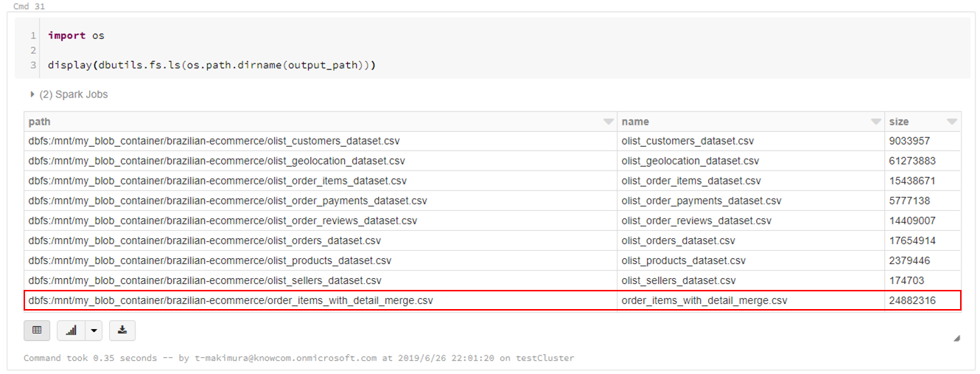Image resolution: width=980 pixels, height=374 pixels.
Task: Click the olist_sellers_dataset.csv path cell
Action: click(204, 280)
